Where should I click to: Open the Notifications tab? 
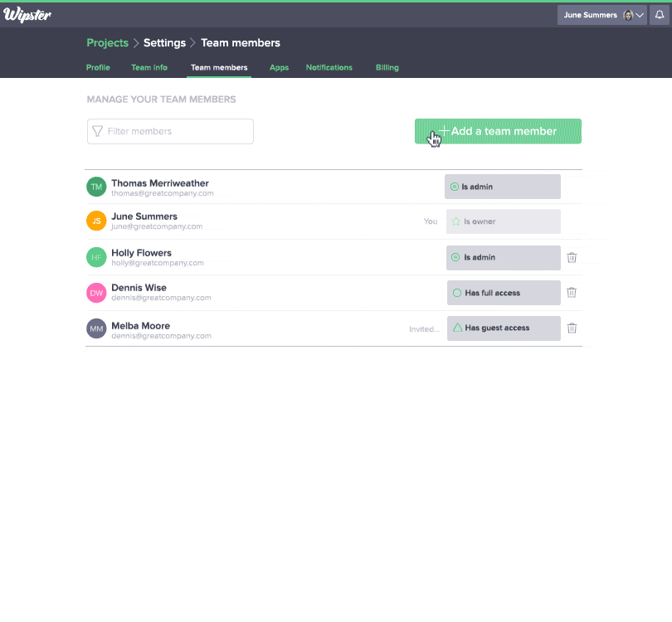pos(329,68)
